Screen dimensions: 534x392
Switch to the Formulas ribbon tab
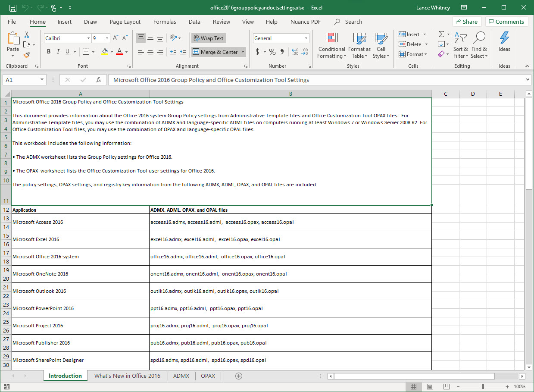coord(165,22)
